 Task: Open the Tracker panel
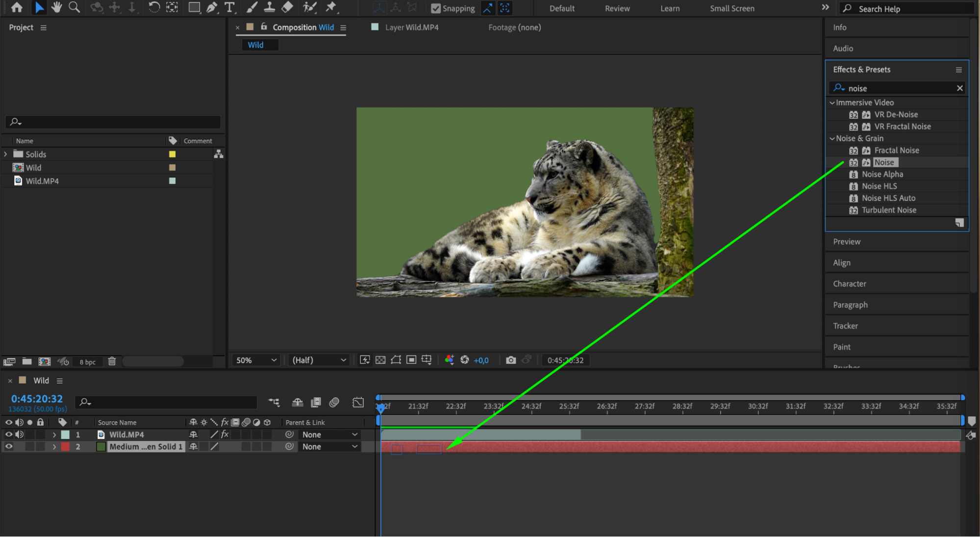[x=845, y=326]
